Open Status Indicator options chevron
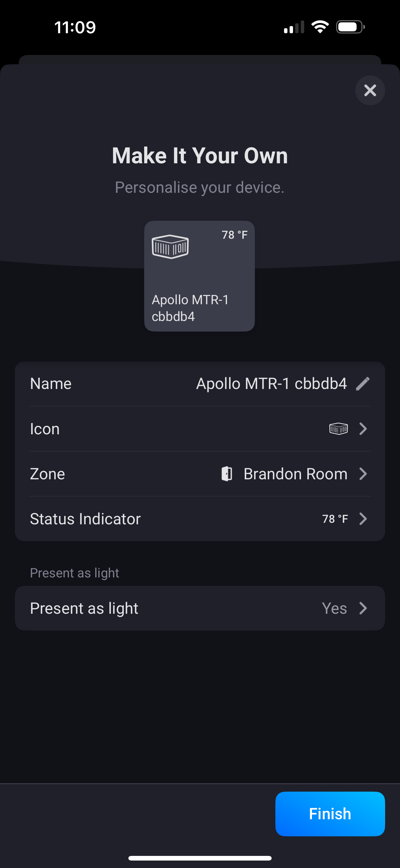 point(363,519)
